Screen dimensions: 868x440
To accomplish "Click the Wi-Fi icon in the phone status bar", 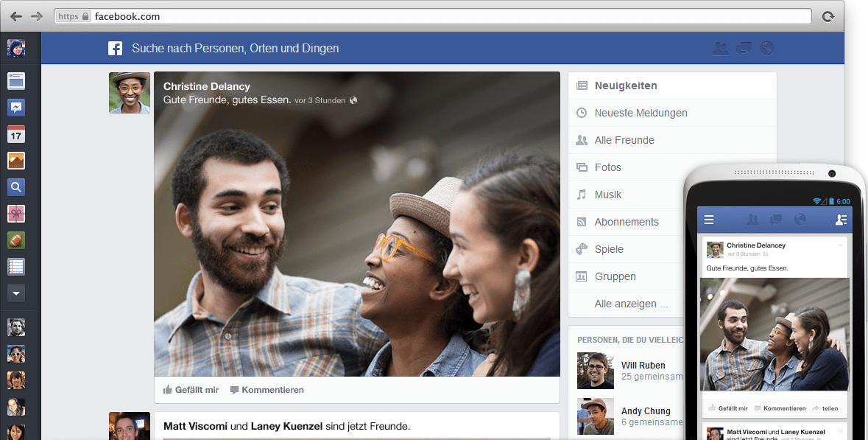I will [x=817, y=201].
